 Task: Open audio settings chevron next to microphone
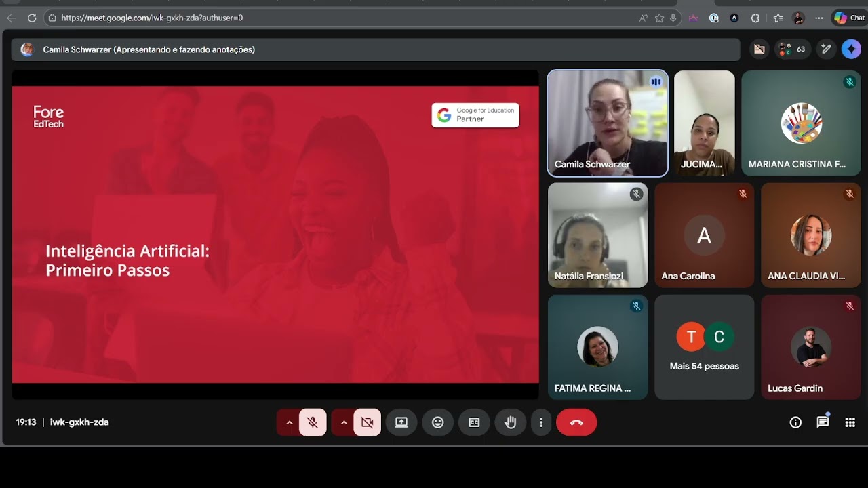[x=289, y=422]
